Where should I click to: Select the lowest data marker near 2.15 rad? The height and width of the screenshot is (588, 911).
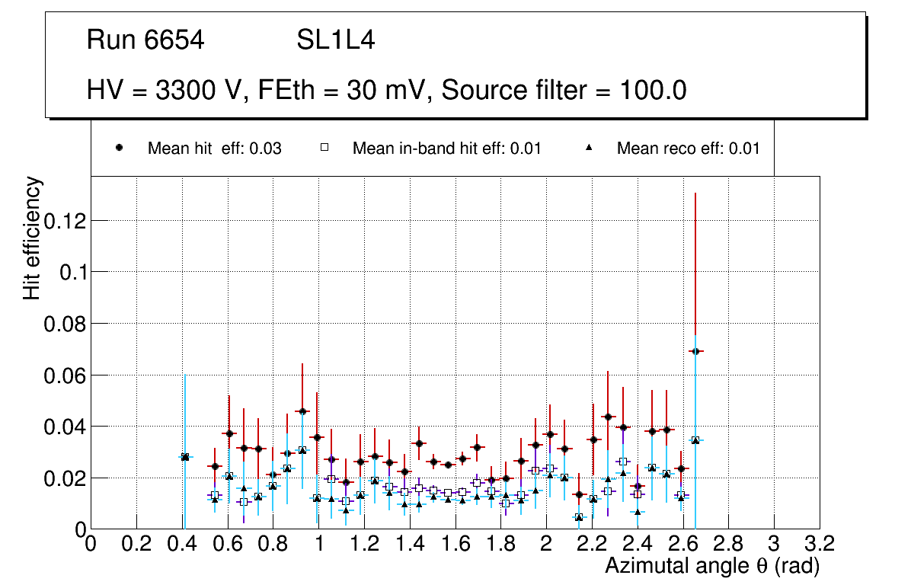[x=579, y=517]
